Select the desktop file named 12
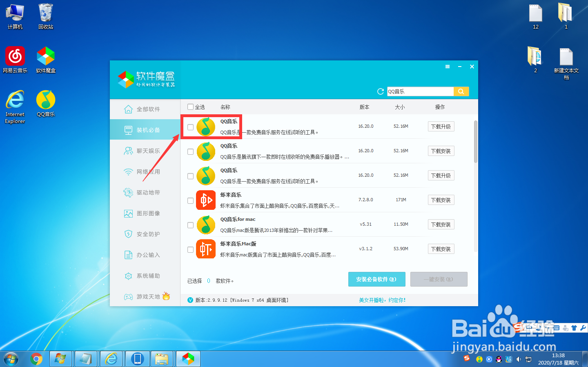This screenshot has height=367, width=588. coord(536,17)
